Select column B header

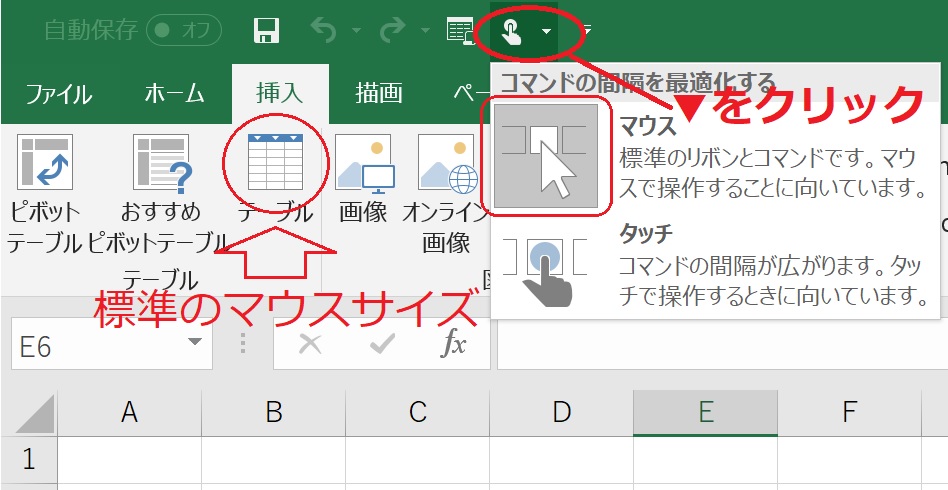274,413
